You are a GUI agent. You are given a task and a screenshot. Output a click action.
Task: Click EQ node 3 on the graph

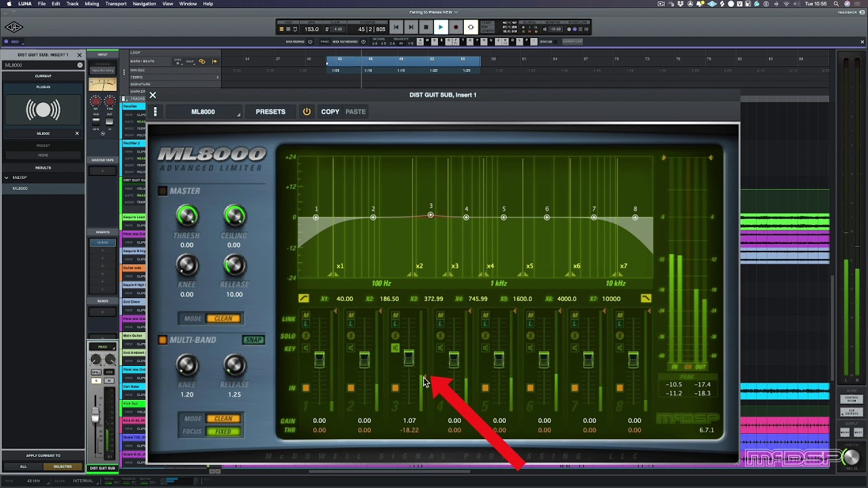click(431, 215)
